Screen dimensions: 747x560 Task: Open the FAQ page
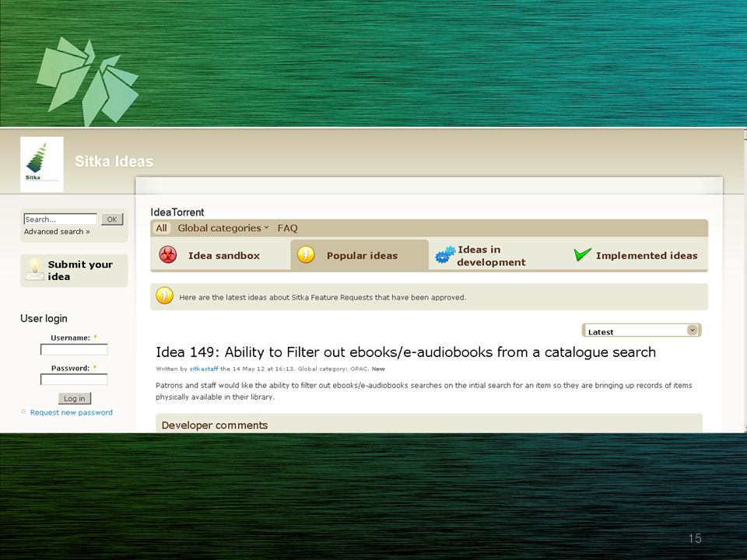coord(288,228)
